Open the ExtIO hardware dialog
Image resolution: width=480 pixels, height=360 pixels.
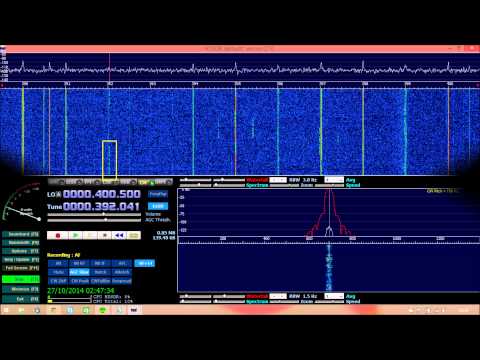click(x=158, y=206)
